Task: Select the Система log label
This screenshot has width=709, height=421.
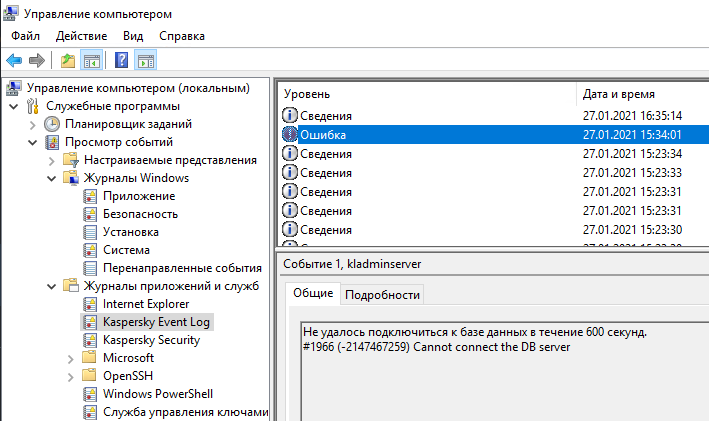Action: click(126, 250)
